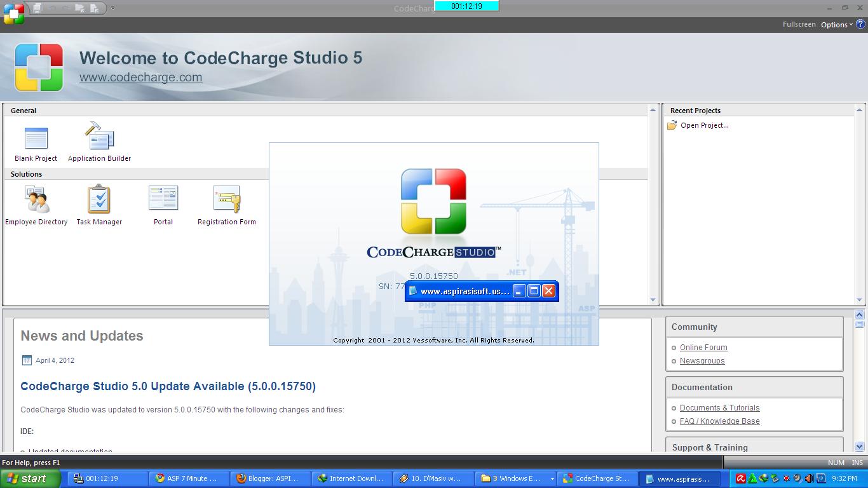This screenshot has width=868, height=488.
Task: Select the Portal solution
Action: (x=163, y=205)
